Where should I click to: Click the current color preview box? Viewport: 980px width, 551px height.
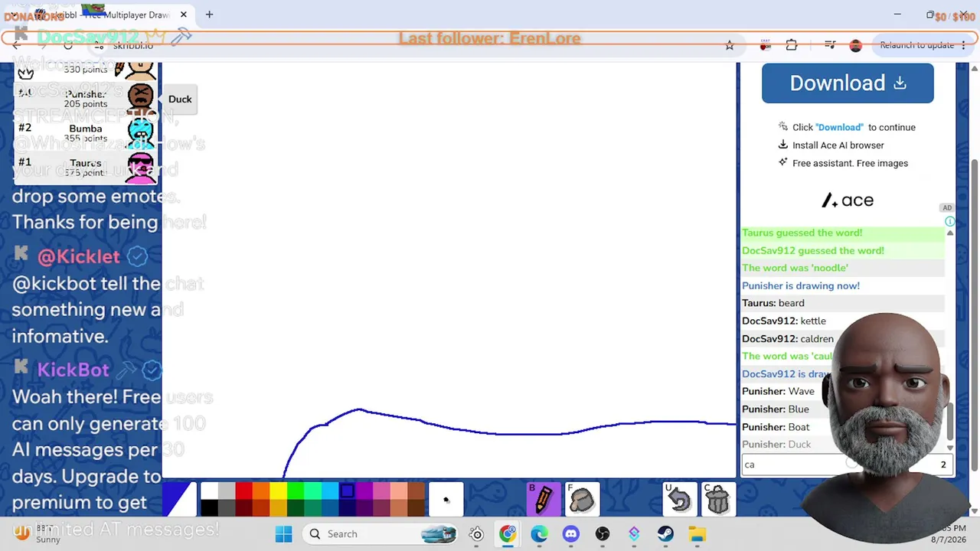[x=180, y=500]
